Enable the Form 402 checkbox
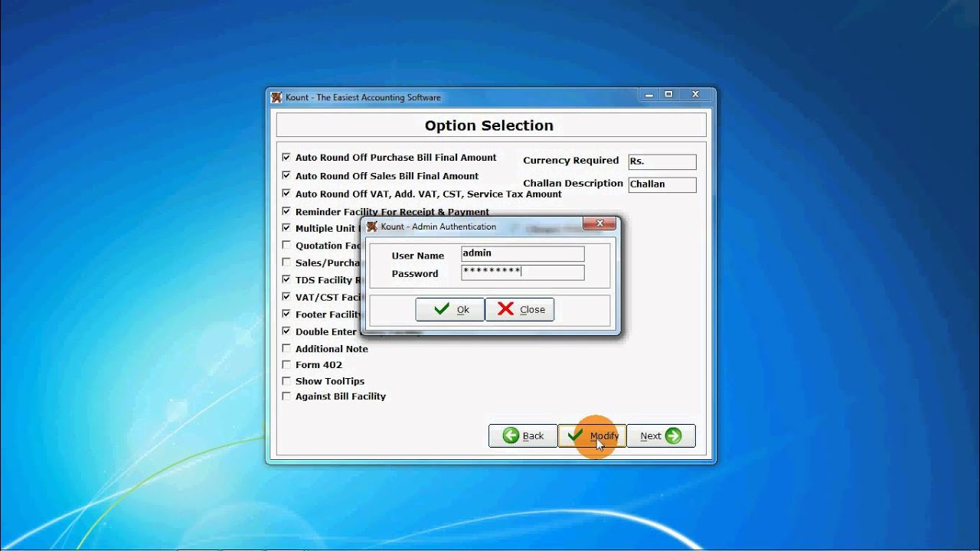This screenshot has width=980, height=551. [286, 364]
